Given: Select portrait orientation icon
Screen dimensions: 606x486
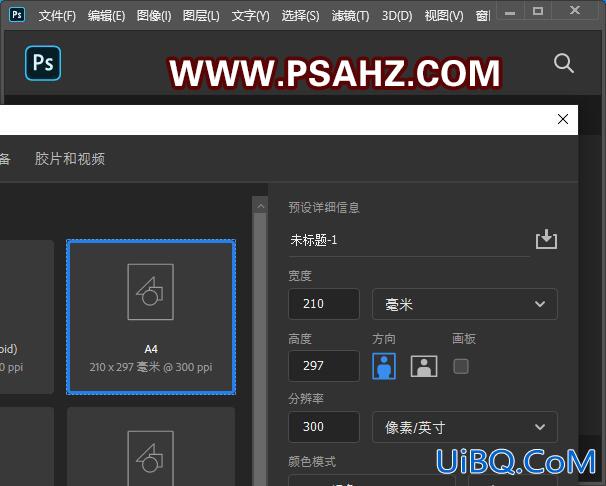Looking at the screenshot, I should 384,366.
